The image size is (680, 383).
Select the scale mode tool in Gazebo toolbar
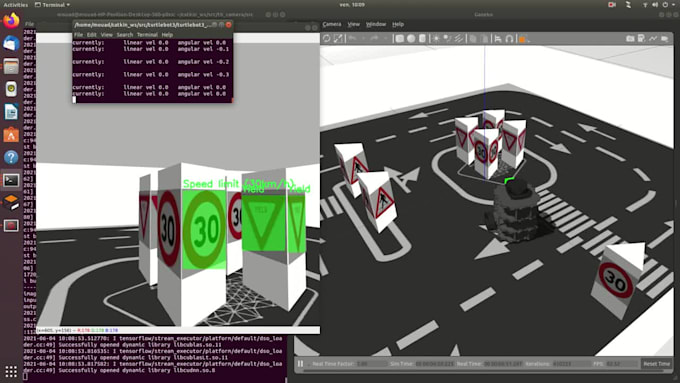pyautogui.click(x=338, y=39)
